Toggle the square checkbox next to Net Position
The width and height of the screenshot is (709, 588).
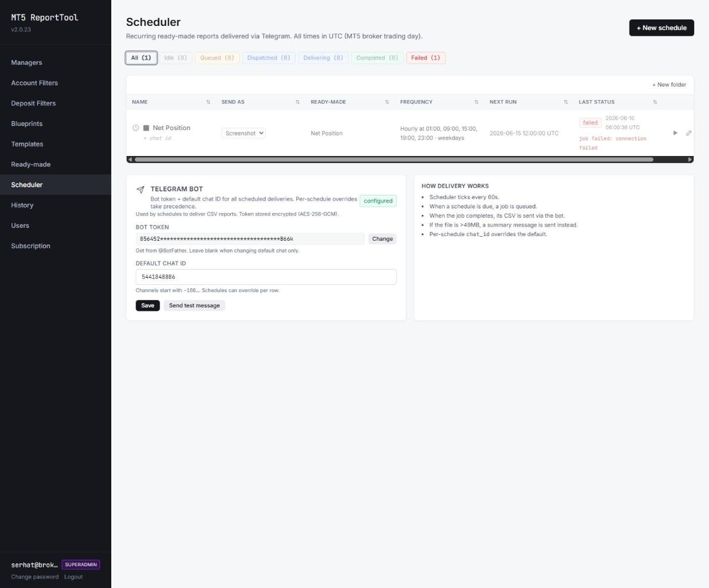[146, 128]
